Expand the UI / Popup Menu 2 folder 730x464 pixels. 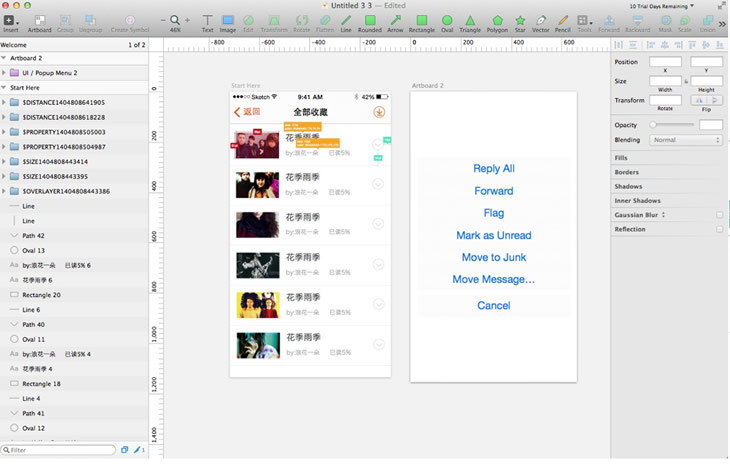click(4, 73)
